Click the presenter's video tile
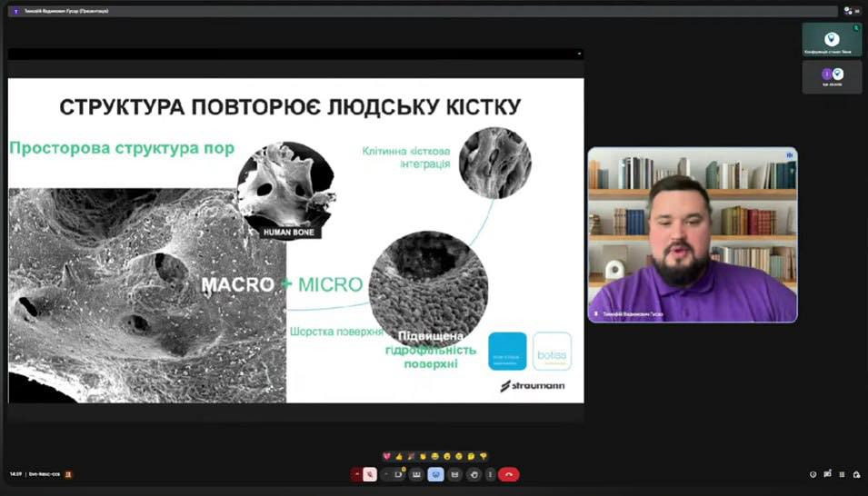This screenshot has height=496, width=868. (x=693, y=234)
